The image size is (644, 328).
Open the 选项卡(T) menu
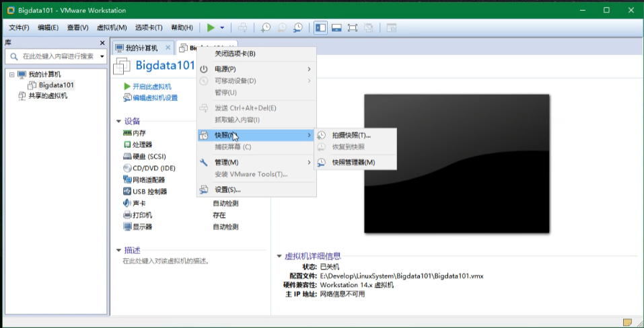tap(149, 28)
